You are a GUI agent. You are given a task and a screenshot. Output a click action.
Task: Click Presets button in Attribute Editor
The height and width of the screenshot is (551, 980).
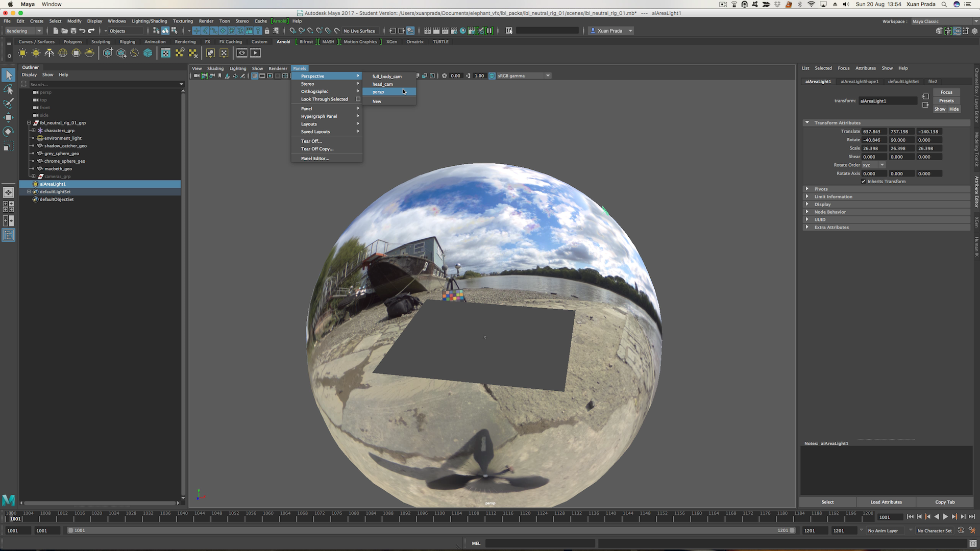[x=946, y=101]
